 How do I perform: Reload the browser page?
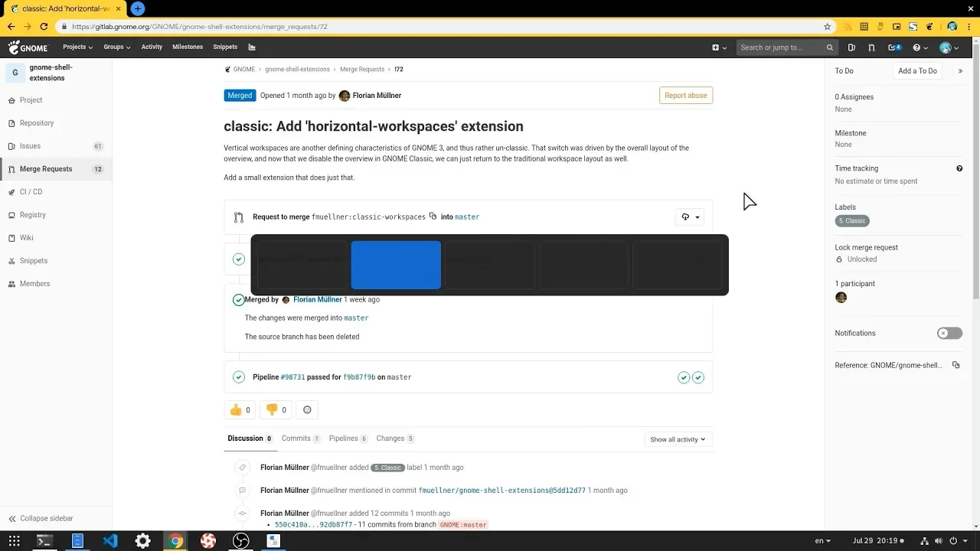pyautogui.click(x=44, y=27)
